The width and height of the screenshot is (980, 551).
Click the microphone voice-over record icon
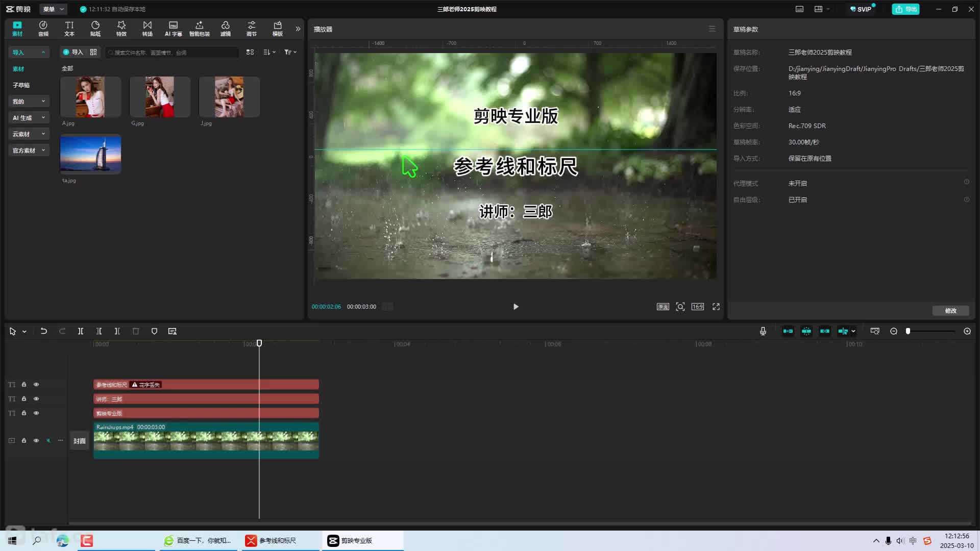(x=763, y=331)
